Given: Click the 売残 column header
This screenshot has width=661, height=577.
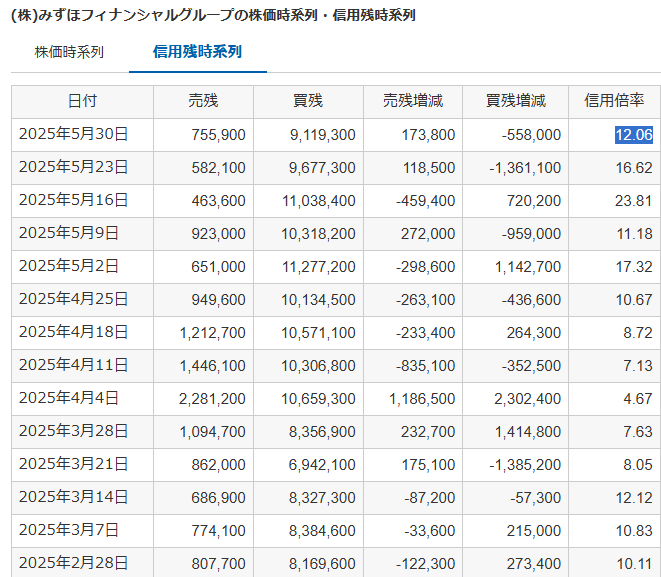Looking at the screenshot, I should pyautogui.click(x=203, y=101).
